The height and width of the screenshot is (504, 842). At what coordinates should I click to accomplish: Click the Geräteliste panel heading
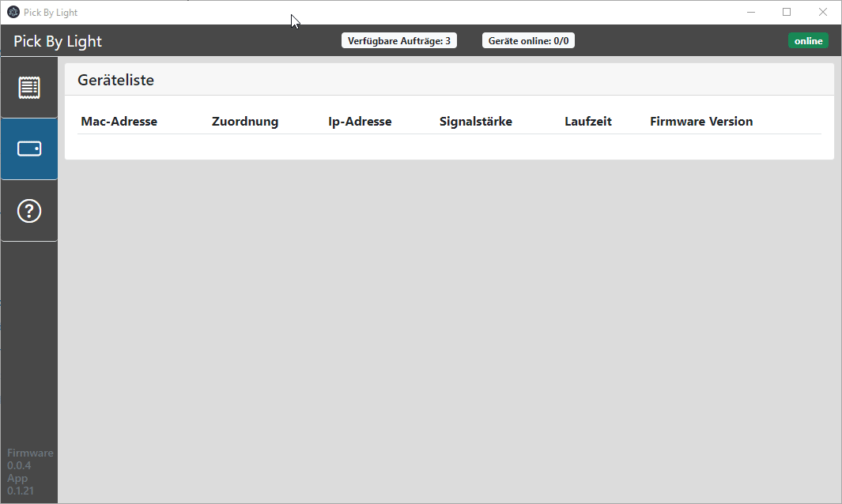(115, 80)
